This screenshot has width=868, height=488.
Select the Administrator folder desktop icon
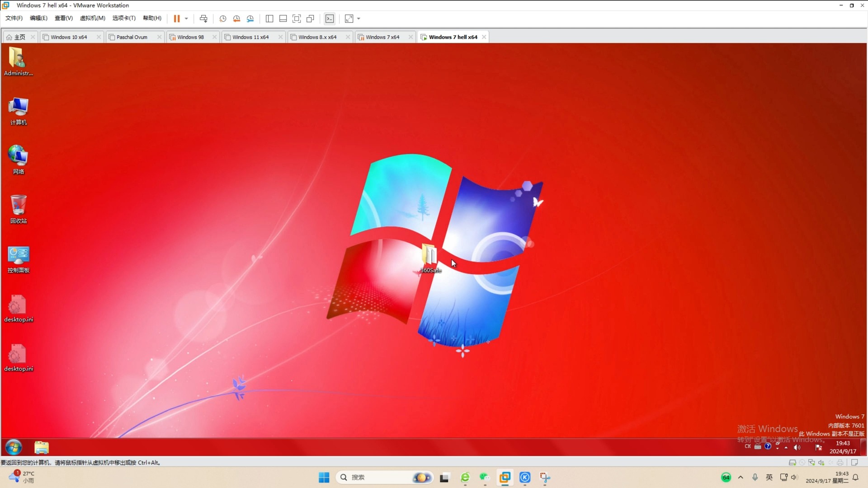(x=19, y=62)
